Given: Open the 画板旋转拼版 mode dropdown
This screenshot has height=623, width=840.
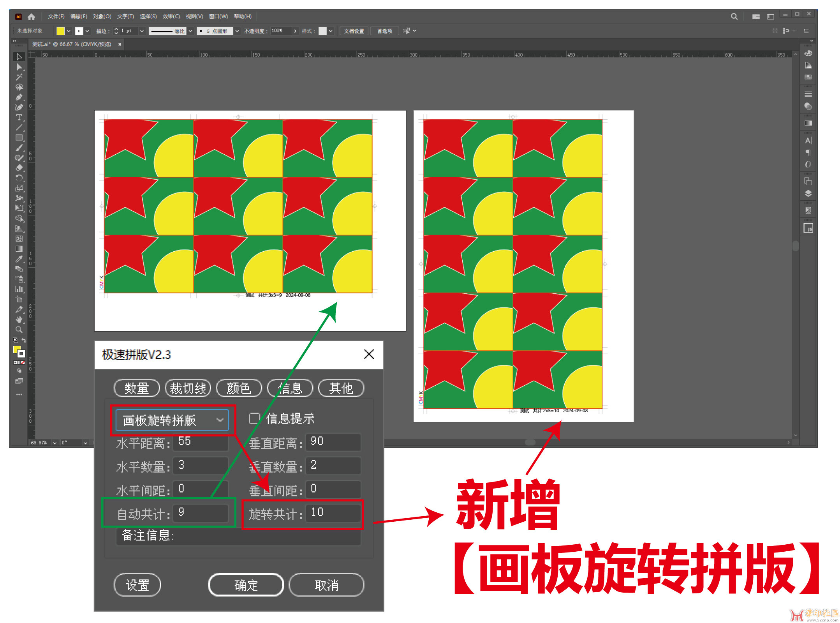Looking at the screenshot, I should coord(172,420).
